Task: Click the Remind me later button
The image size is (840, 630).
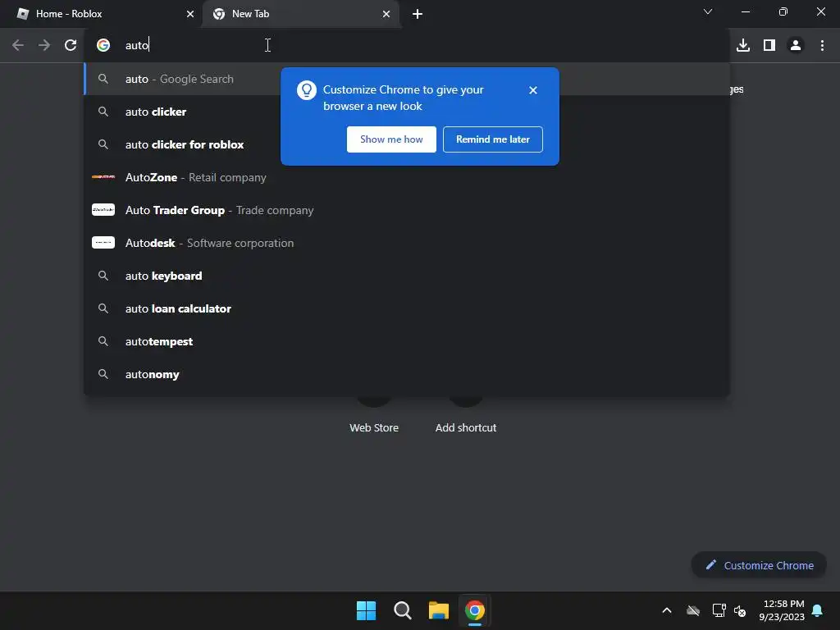Action: click(x=493, y=139)
